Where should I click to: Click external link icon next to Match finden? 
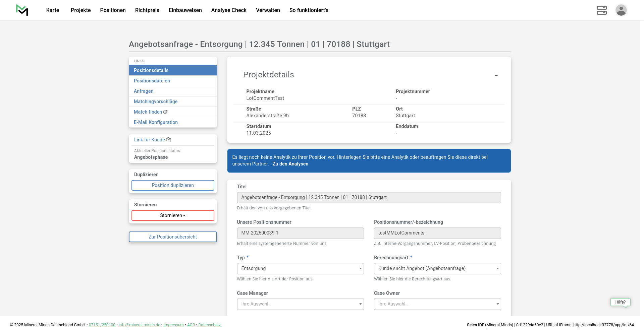[x=165, y=112]
